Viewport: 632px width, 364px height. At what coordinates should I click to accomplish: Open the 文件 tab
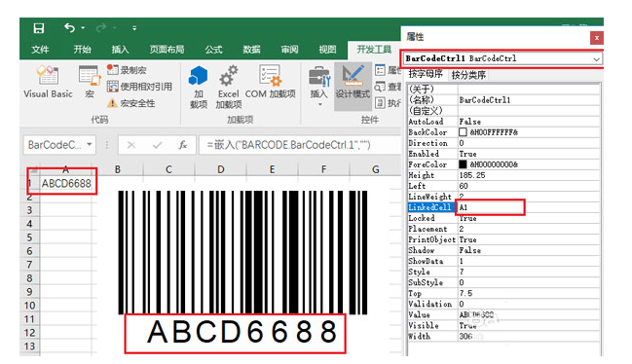point(40,50)
